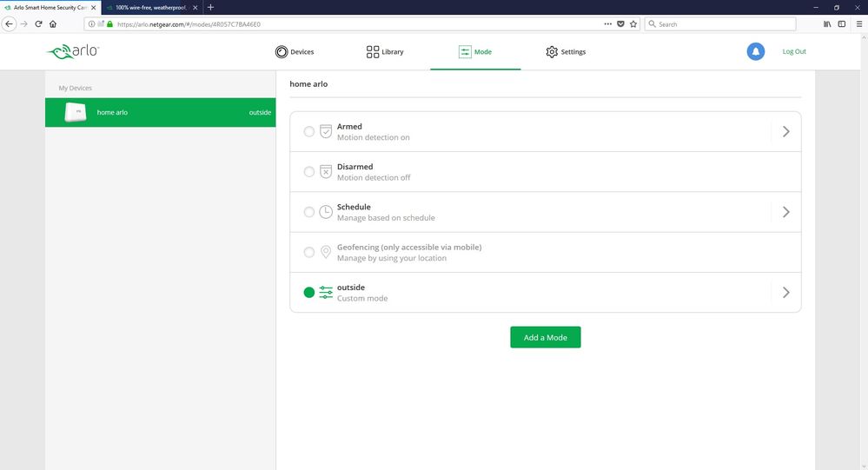Select the Schedule mode radio button
Viewport: 868px width, 470px height.
pyautogui.click(x=309, y=212)
